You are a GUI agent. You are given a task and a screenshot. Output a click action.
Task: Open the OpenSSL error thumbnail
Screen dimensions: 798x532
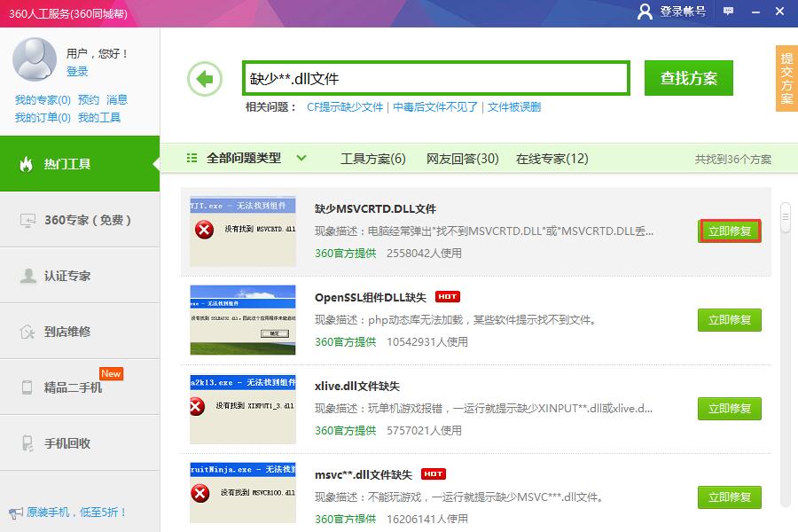click(x=243, y=320)
